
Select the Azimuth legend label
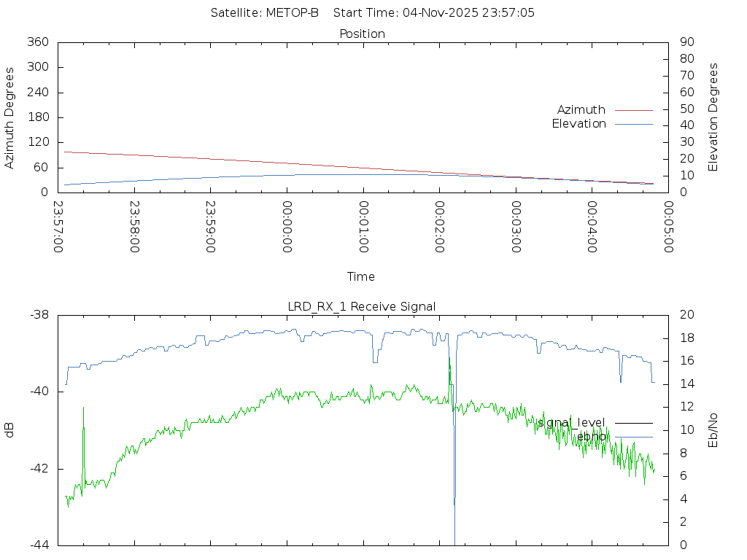581,110
